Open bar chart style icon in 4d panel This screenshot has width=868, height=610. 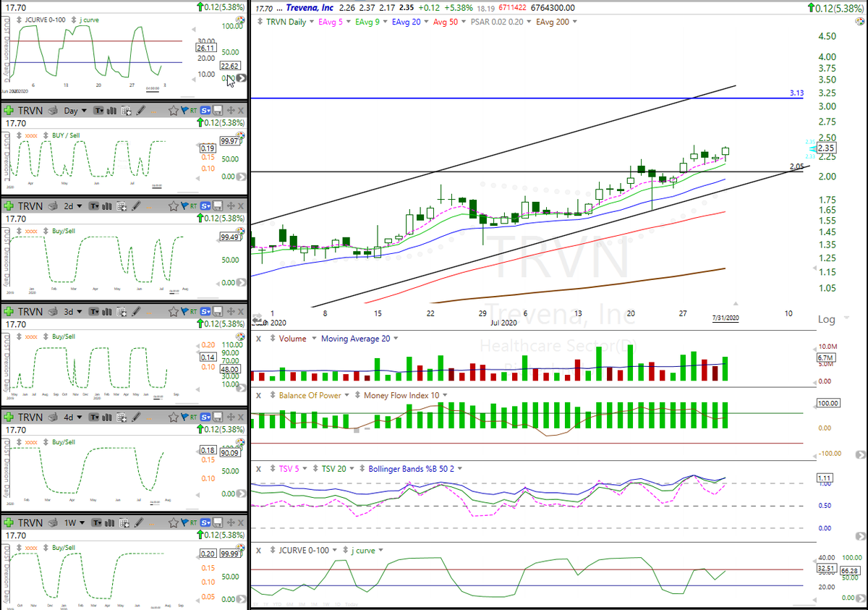click(x=107, y=418)
